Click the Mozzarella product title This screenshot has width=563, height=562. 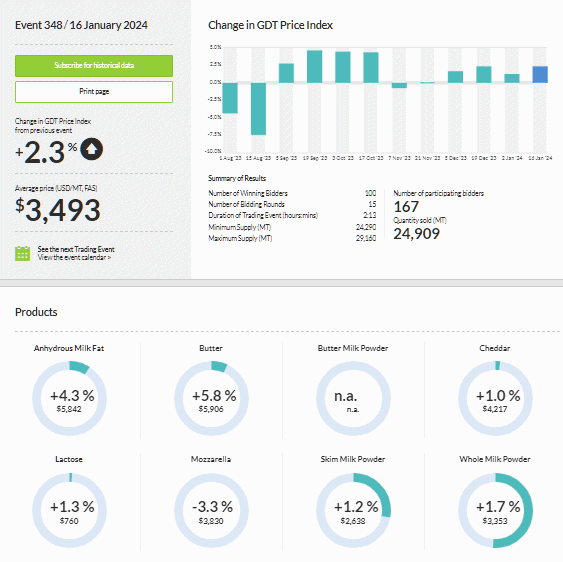[x=211, y=459]
